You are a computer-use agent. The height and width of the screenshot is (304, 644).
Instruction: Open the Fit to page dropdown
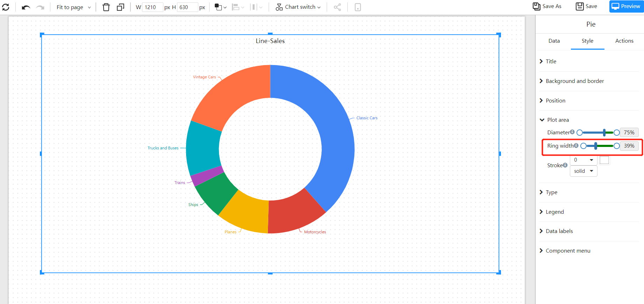[x=73, y=7]
